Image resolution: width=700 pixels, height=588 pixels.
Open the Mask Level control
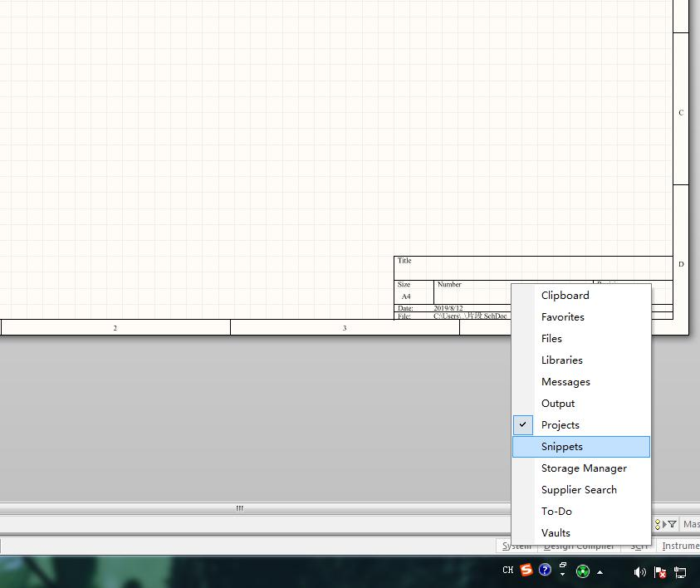691,524
